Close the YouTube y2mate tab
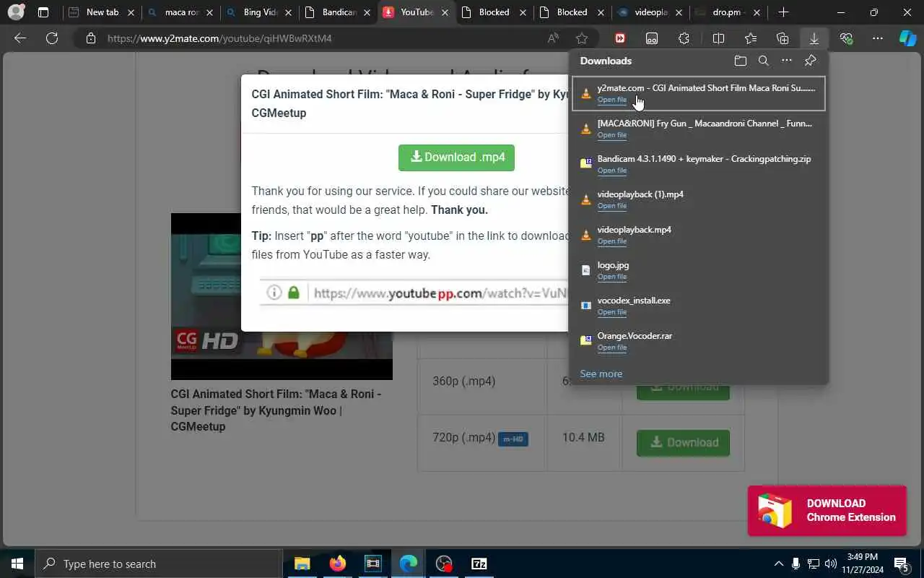The height and width of the screenshot is (578, 924). 445,12
